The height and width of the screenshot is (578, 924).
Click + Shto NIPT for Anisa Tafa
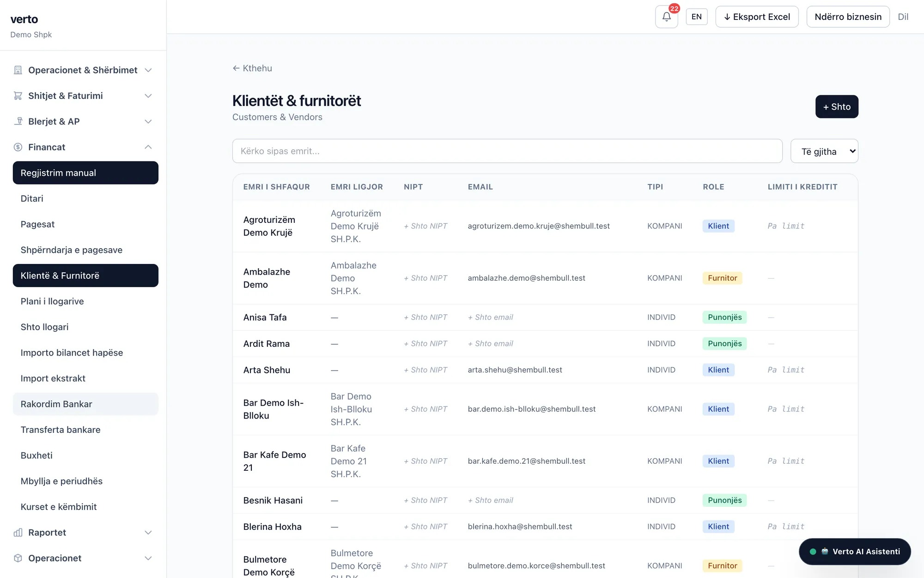coord(426,317)
